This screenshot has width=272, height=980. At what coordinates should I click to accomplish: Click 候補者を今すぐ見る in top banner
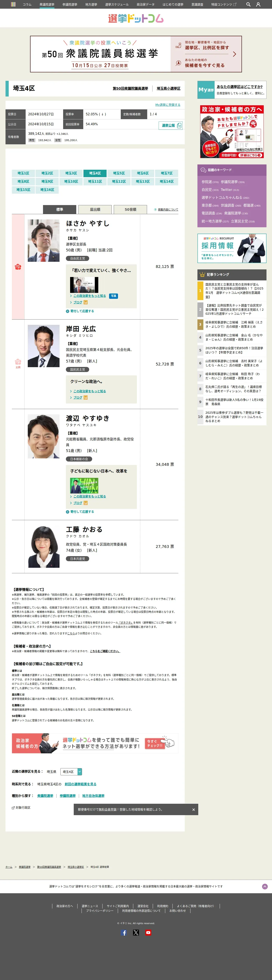(205, 65)
